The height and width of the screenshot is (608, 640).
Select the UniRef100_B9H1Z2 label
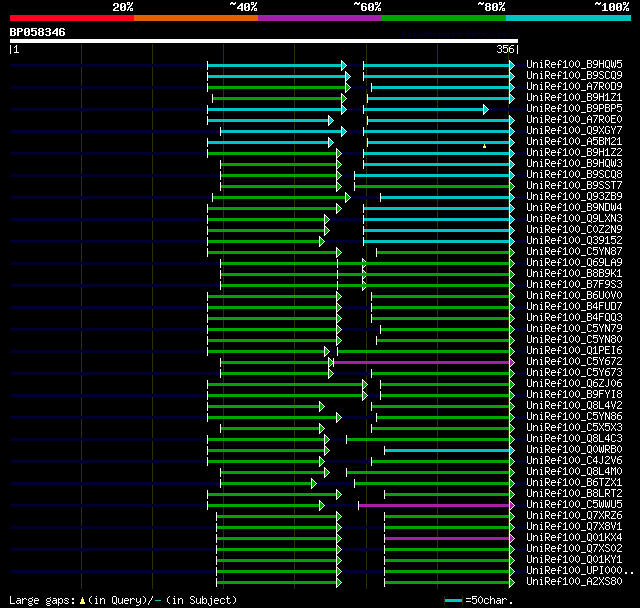pyautogui.click(x=574, y=153)
